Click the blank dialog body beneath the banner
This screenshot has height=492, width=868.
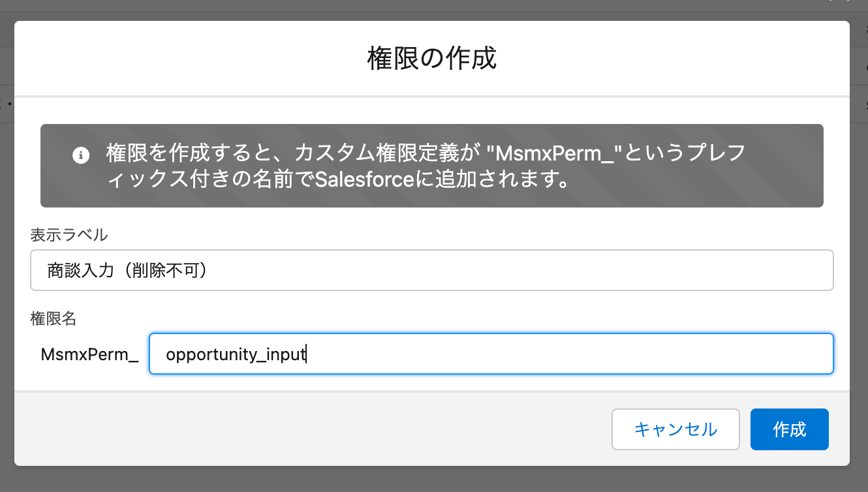pos(432,217)
